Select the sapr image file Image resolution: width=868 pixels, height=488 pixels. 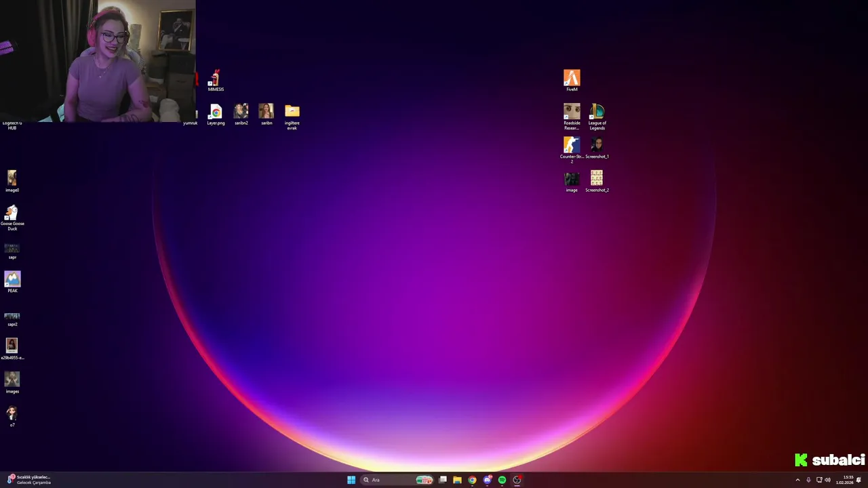pos(12,251)
